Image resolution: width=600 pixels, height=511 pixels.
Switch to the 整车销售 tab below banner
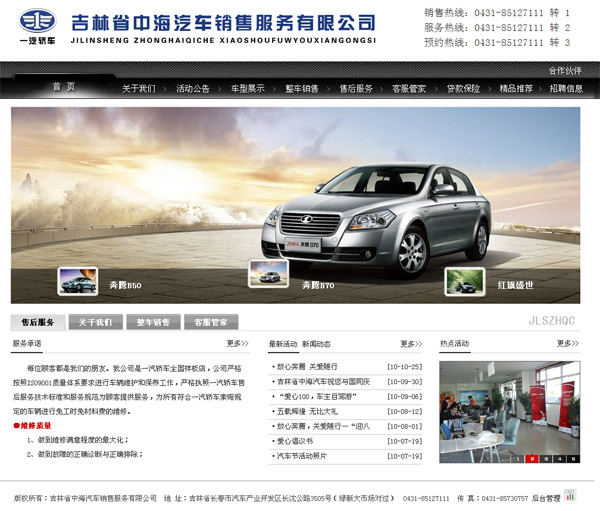(x=153, y=322)
